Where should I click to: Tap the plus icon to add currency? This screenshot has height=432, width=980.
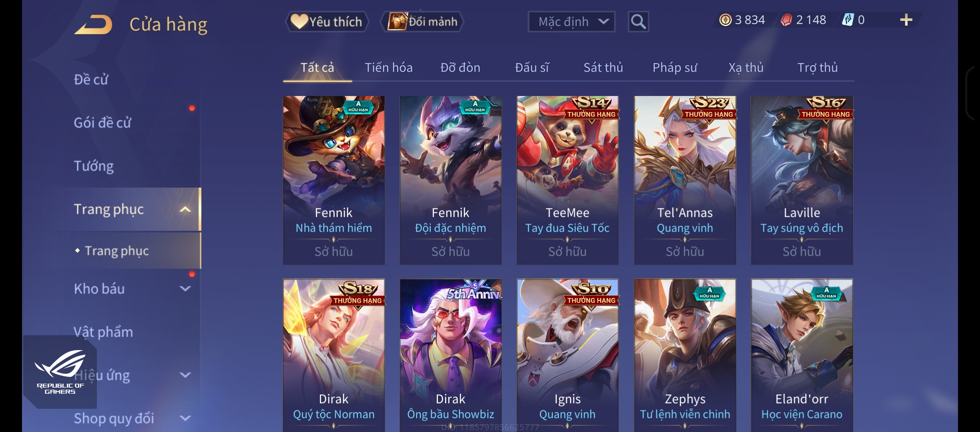point(906,20)
